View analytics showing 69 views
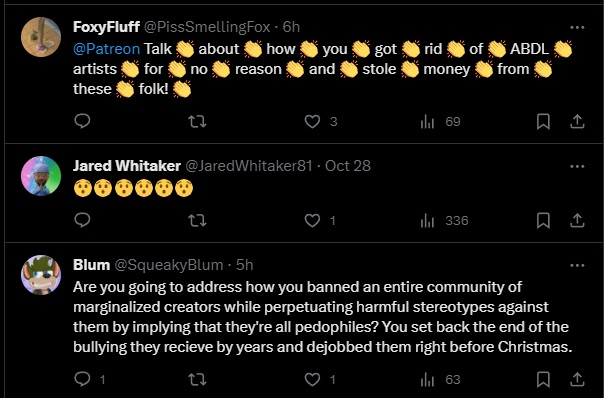 (440, 122)
